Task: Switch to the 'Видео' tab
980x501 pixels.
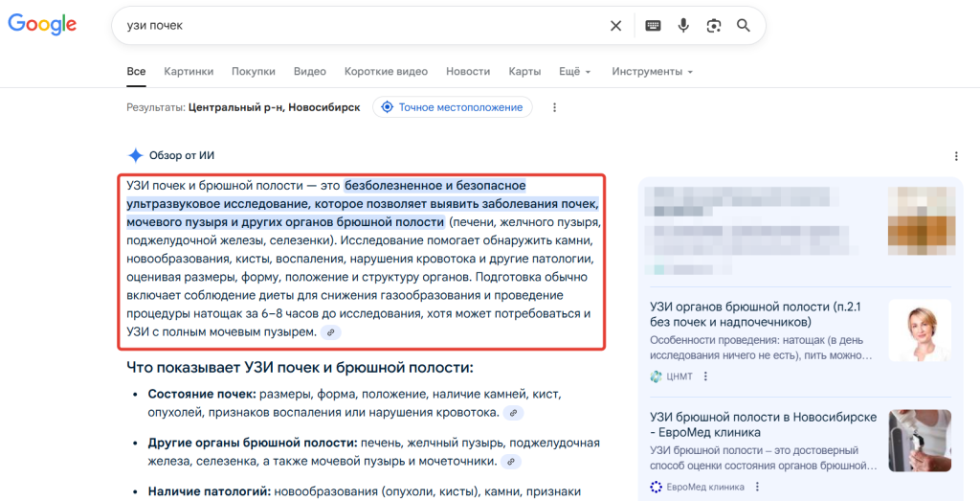Action: pos(310,71)
